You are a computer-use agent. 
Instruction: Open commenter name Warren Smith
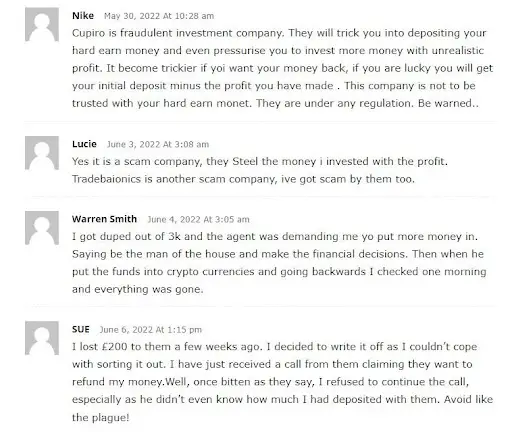point(104,219)
